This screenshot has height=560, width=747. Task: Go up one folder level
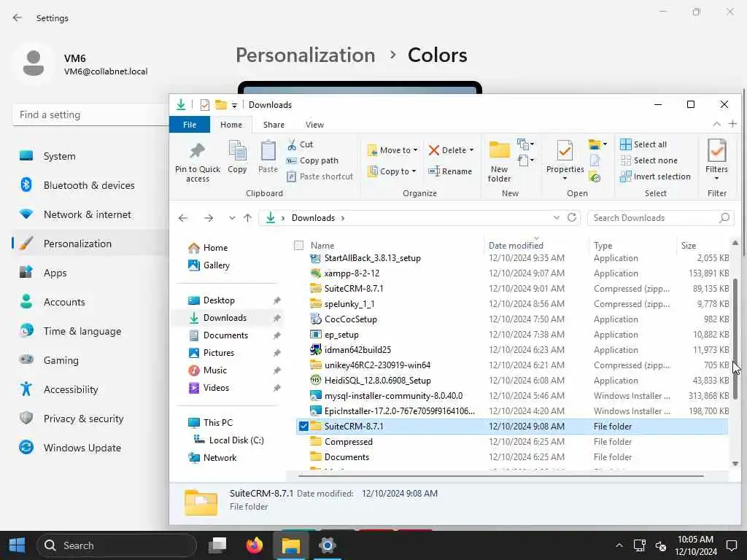click(x=247, y=218)
